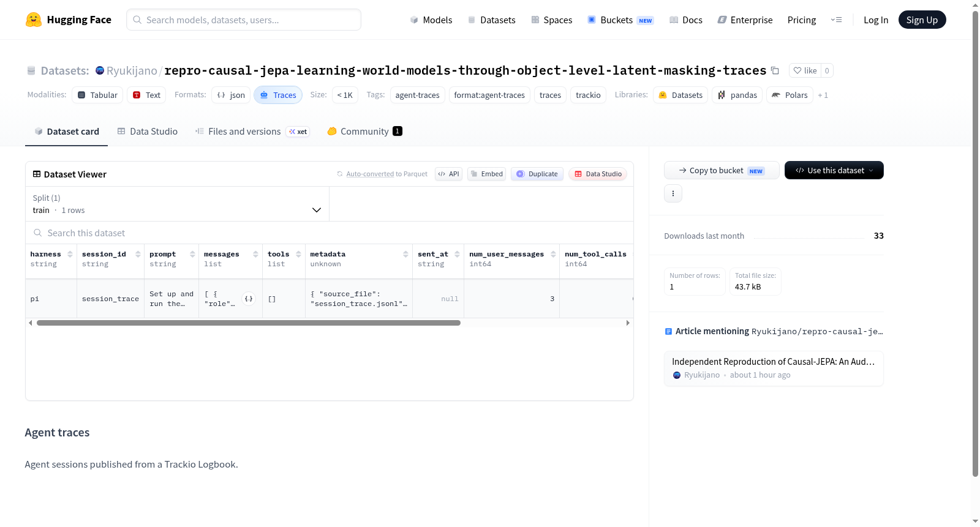Image resolution: width=980 pixels, height=527 pixels.
Task: Filter by json format tag
Action: [x=231, y=95]
